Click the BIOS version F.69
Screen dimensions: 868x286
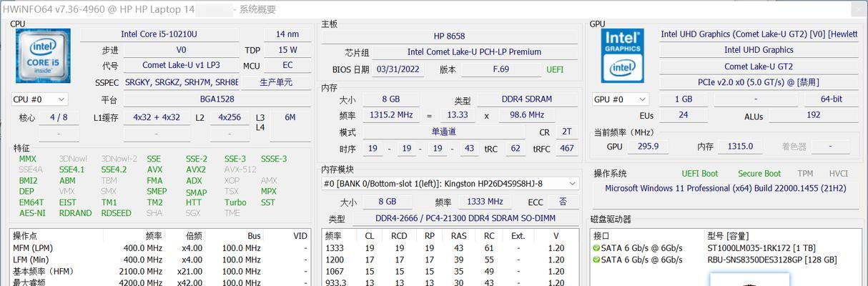[x=501, y=69]
